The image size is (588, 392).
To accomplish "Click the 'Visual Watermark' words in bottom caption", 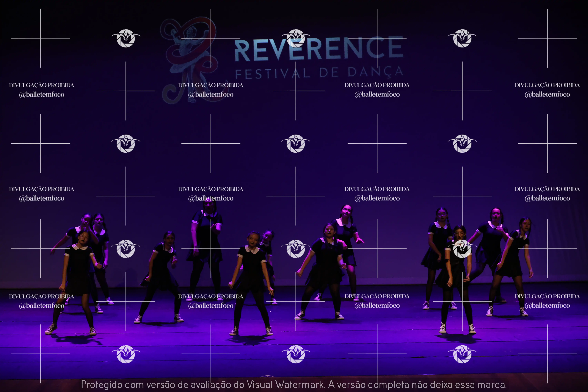I will point(285,384).
